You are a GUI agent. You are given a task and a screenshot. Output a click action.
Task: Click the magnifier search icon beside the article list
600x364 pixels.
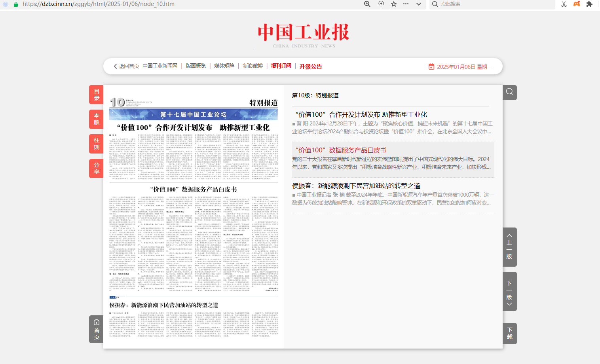(510, 92)
